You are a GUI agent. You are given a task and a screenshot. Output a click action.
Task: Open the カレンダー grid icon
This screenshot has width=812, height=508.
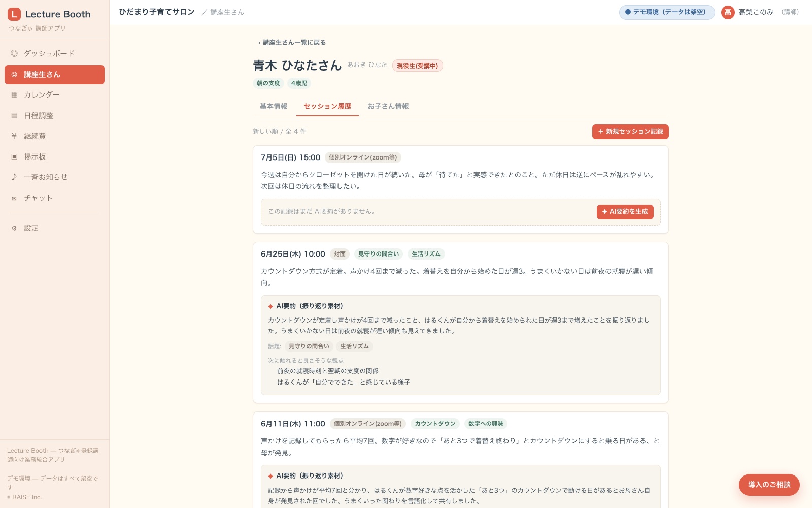click(14, 94)
